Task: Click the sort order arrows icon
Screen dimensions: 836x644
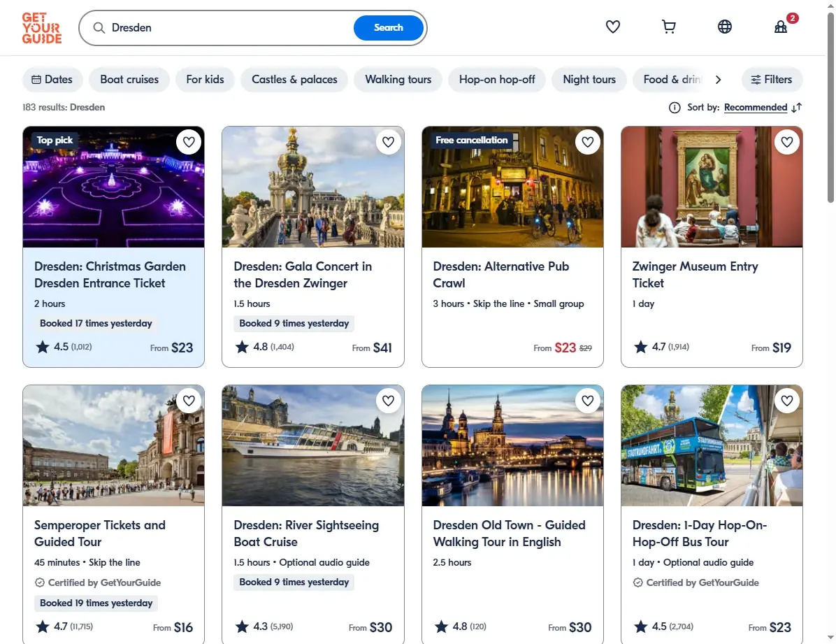Action: (x=797, y=107)
